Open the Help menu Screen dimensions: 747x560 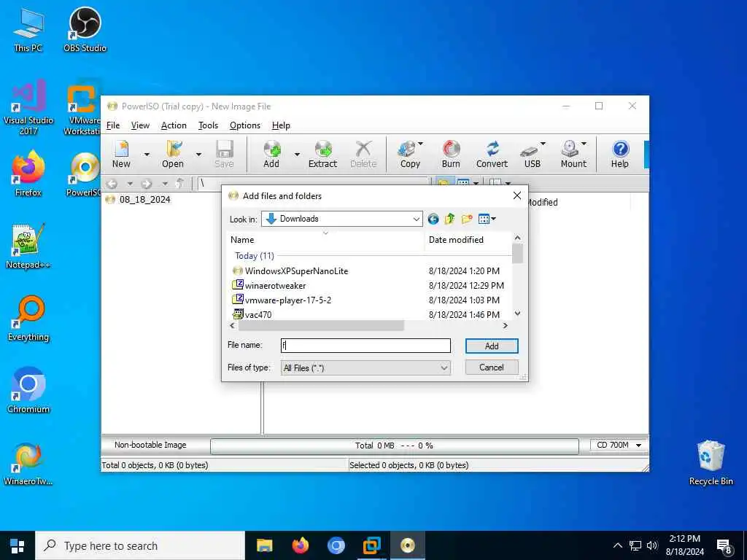coord(281,125)
